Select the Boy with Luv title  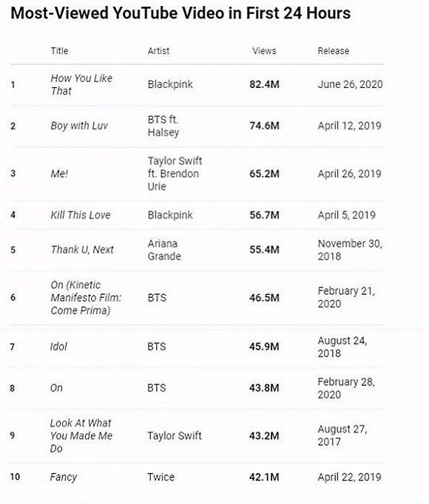click(x=79, y=126)
